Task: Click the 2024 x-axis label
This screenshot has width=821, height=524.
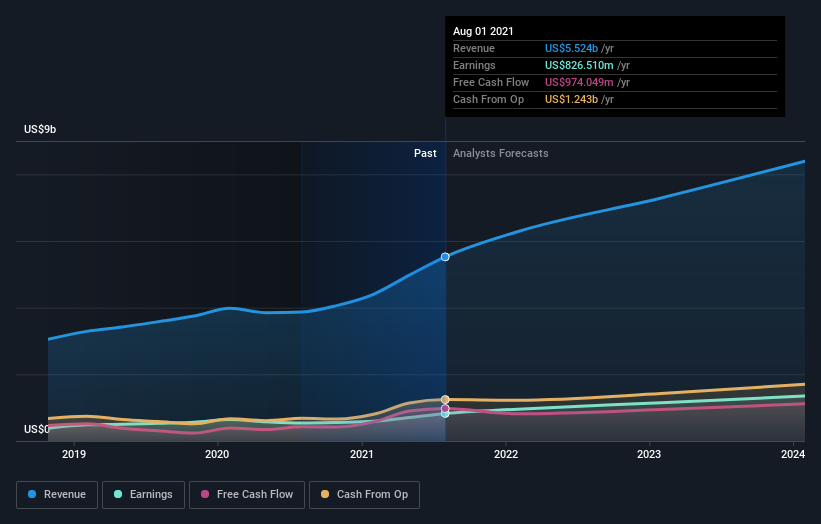Action: 793,454
